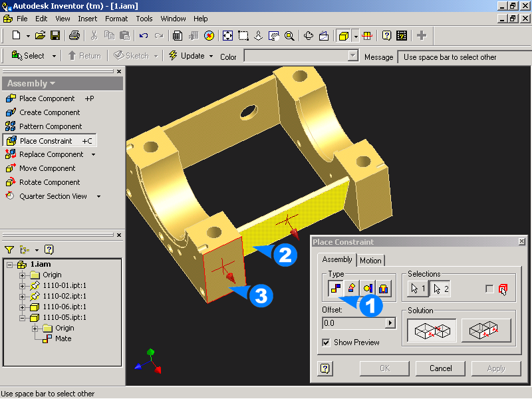The image size is (532, 399).
Task: Toggle the Show Preview checkbox
Action: [326, 342]
